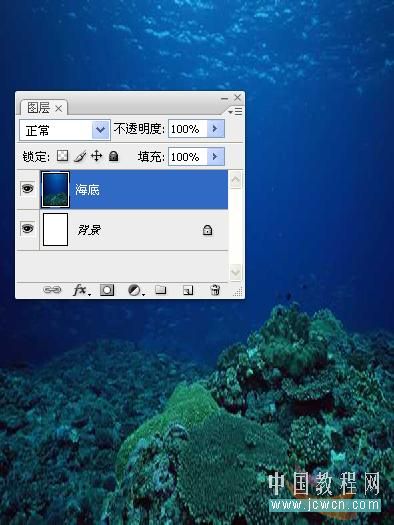The width and height of the screenshot is (394, 525).
Task: Close the layers panel window
Action: tap(237, 97)
